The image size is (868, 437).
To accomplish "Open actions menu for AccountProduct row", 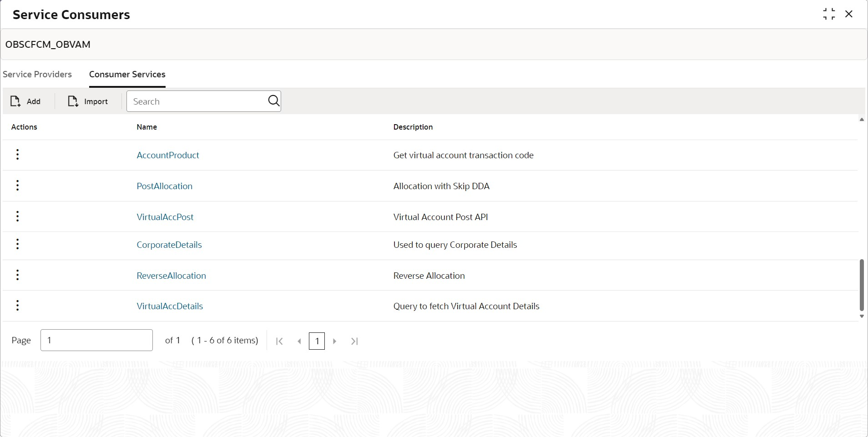I will pos(17,155).
